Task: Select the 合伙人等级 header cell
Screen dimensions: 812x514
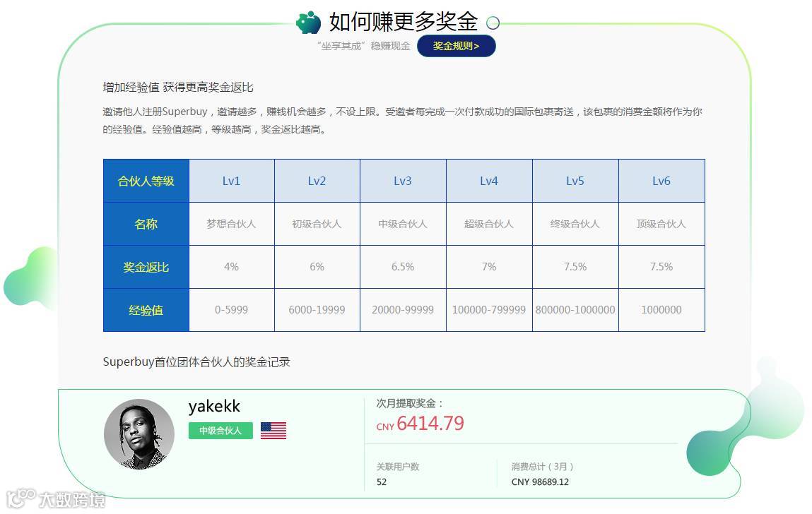Action: pos(146,181)
